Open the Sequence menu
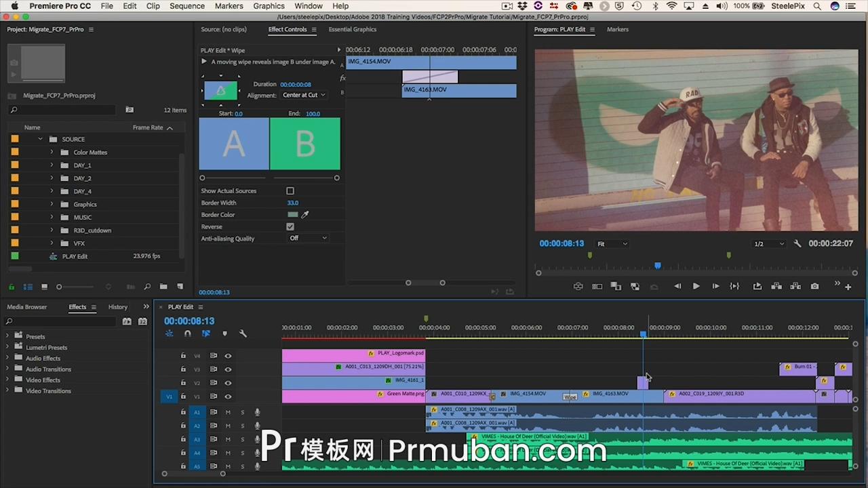 (186, 5)
